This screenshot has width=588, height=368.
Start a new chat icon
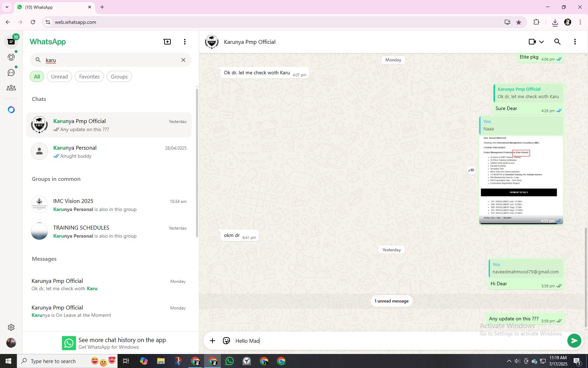coord(167,42)
